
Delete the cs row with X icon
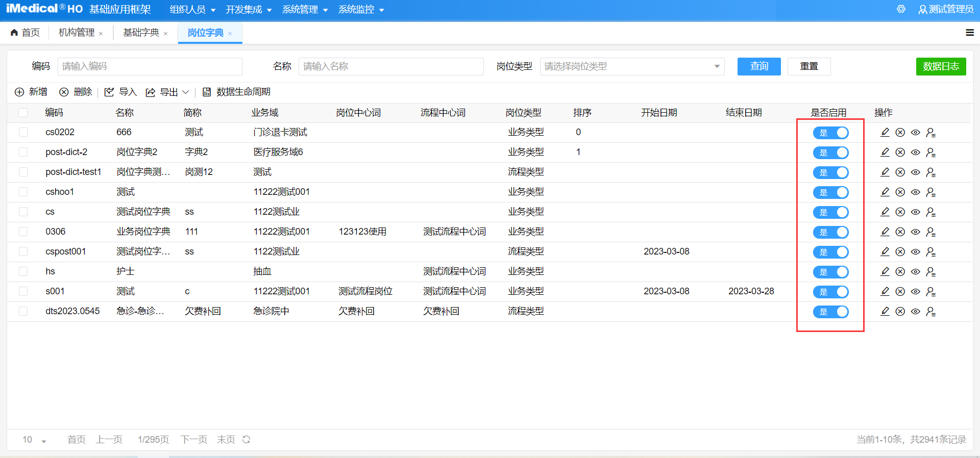(x=900, y=212)
